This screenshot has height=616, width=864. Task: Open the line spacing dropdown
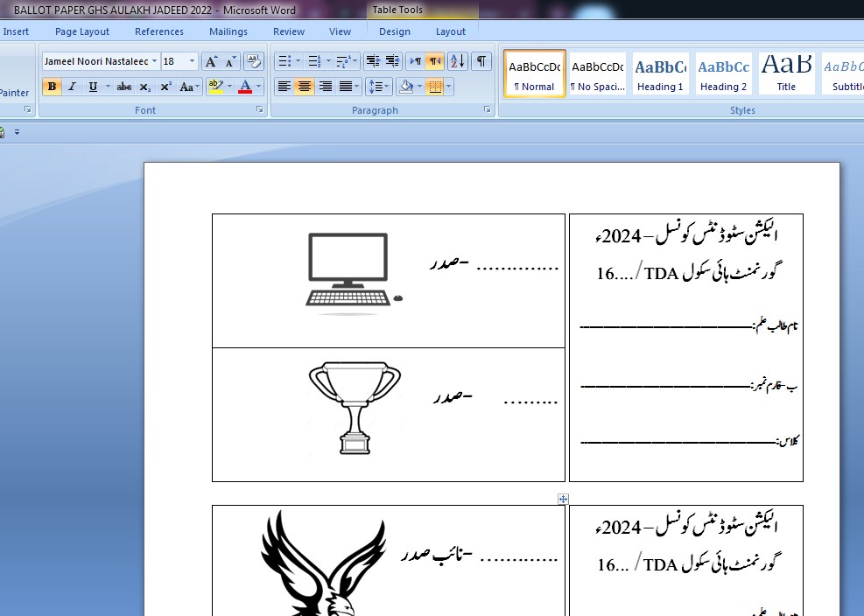(x=377, y=87)
